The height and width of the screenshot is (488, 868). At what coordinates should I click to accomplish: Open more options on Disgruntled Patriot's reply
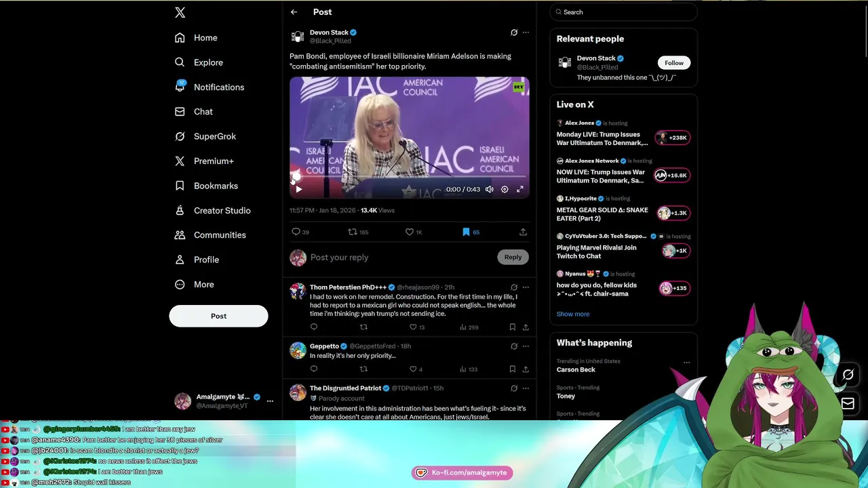[x=526, y=388]
